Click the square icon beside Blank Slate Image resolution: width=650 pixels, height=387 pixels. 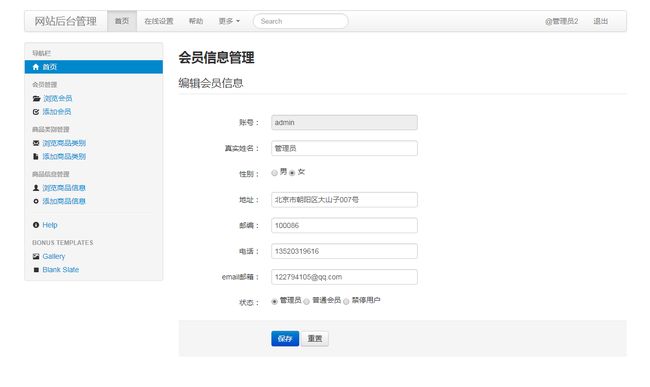(x=36, y=270)
